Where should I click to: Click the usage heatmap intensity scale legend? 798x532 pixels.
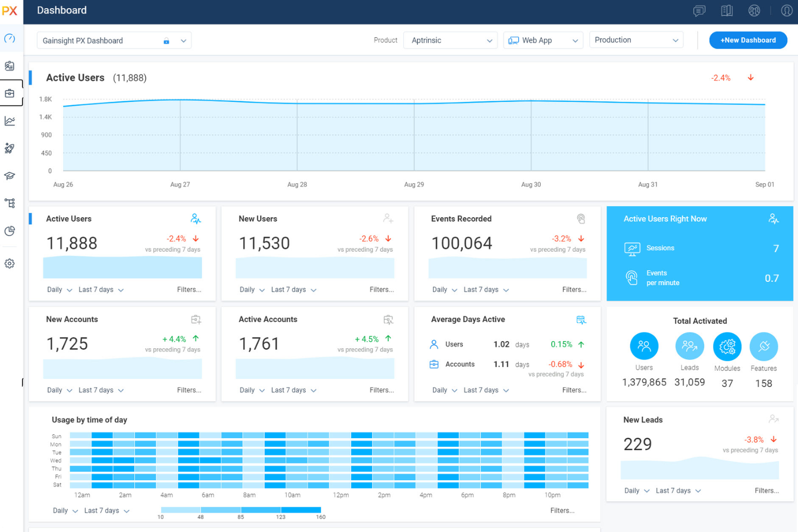[240, 510]
